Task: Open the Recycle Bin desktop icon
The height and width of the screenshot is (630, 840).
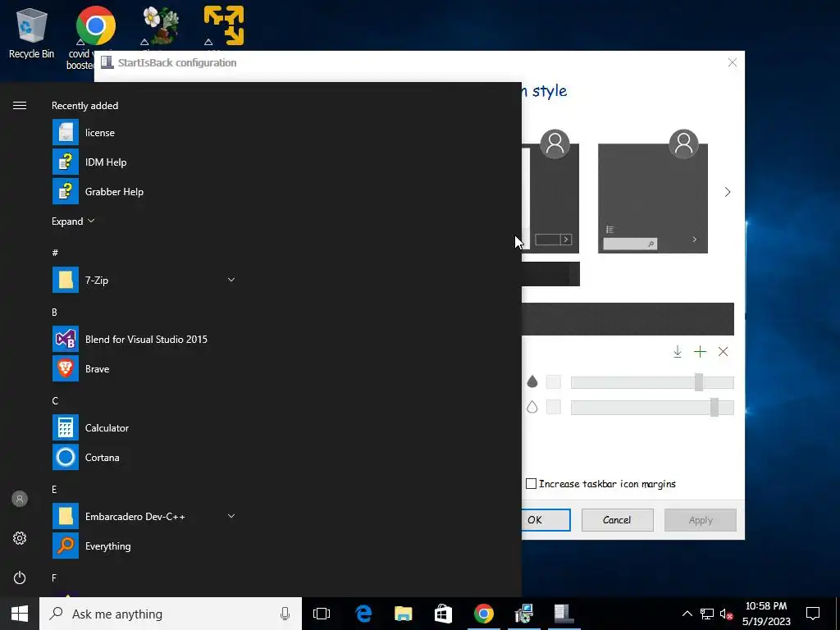Action: (32, 33)
